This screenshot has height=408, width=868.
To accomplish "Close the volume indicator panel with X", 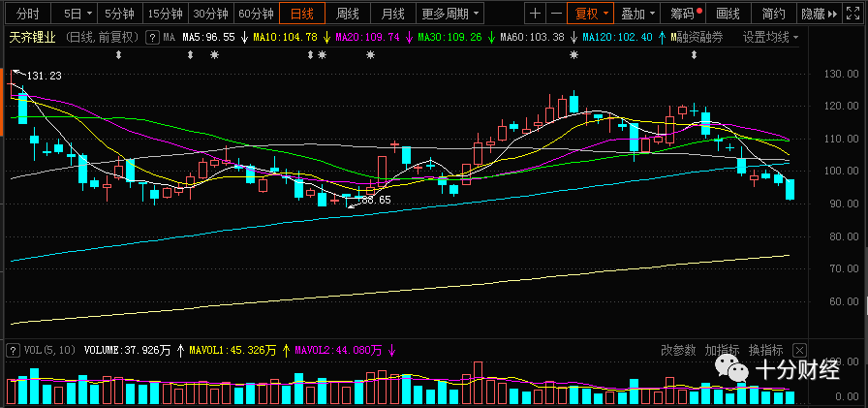I will point(799,350).
